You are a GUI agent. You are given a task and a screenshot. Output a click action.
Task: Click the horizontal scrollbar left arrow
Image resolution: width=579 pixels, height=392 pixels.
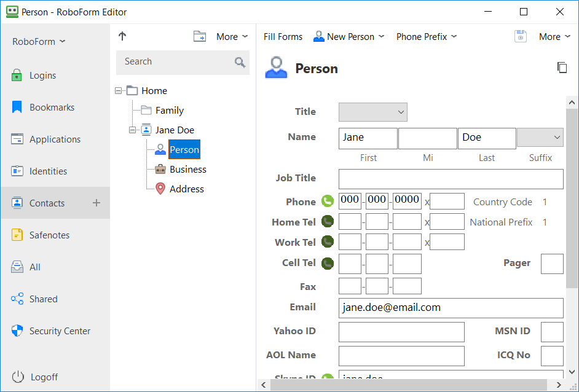point(263,385)
